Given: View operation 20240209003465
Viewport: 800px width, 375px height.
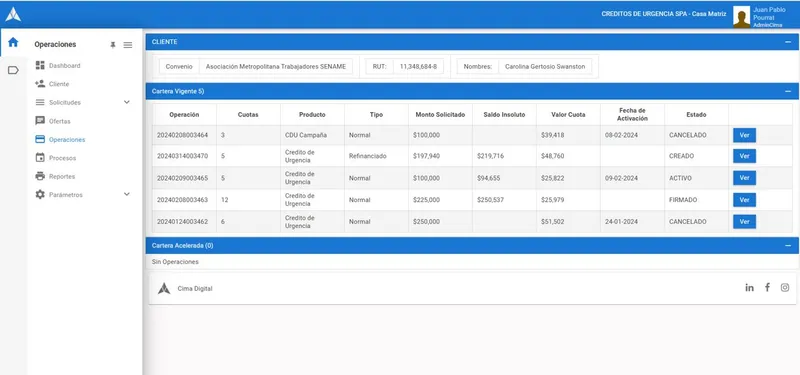Looking at the screenshot, I should [744, 178].
